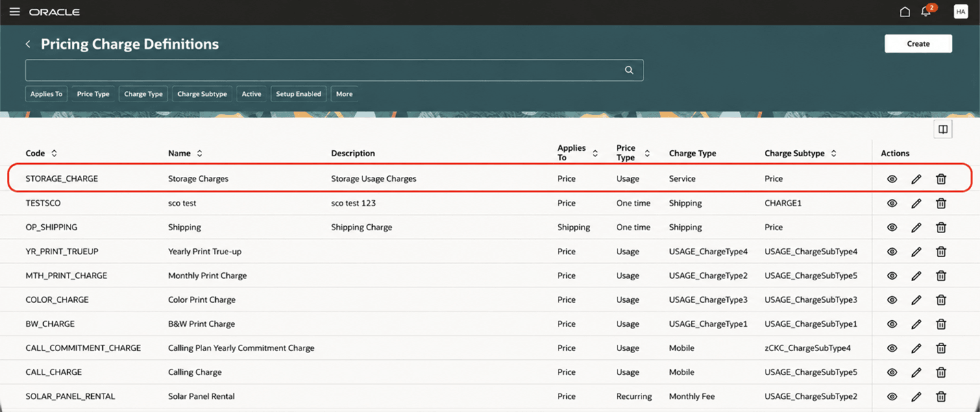Edit the MTH_PRINT_CHARGE row
980x412 pixels.
tap(916, 276)
